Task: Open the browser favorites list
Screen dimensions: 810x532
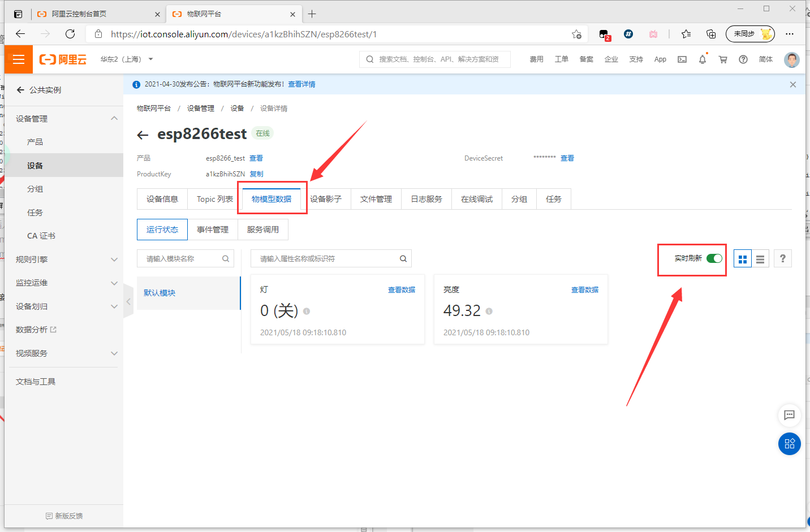Action: pyautogui.click(x=686, y=34)
